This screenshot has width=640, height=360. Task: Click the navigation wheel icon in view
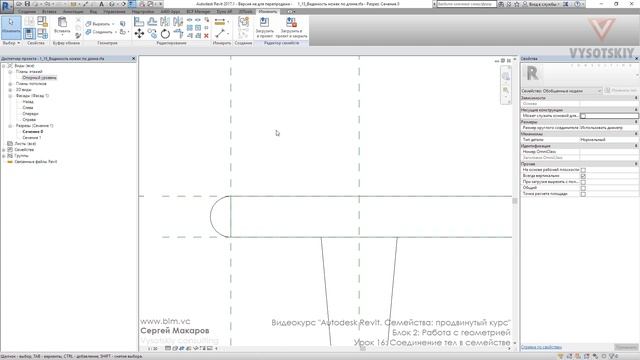point(506,76)
